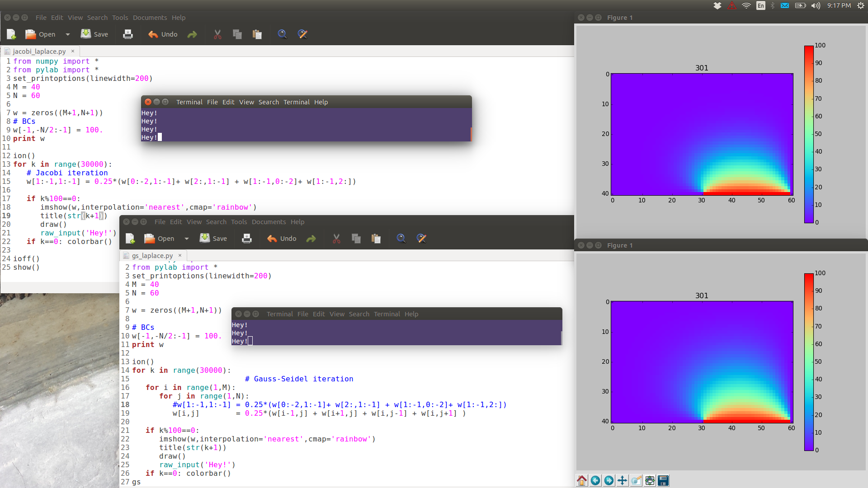
Task: Click New document icon in jacobi_laplace gedit toolbar
Action: pyautogui.click(x=11, y=34)
